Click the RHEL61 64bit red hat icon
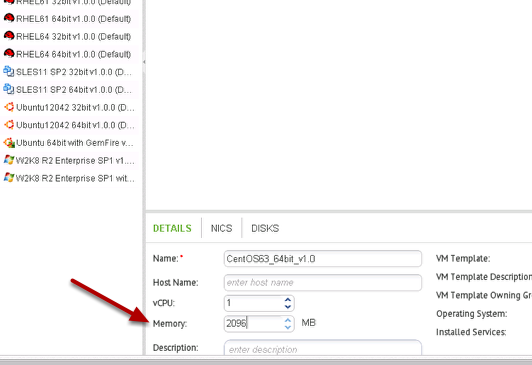Viewport: 532px width, 365px height. pos(9,18)
